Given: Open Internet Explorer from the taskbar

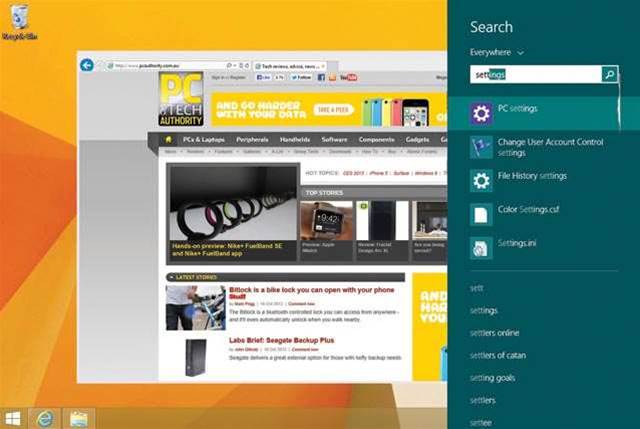Looking at the screenshot, I should [x=45, y=419].
